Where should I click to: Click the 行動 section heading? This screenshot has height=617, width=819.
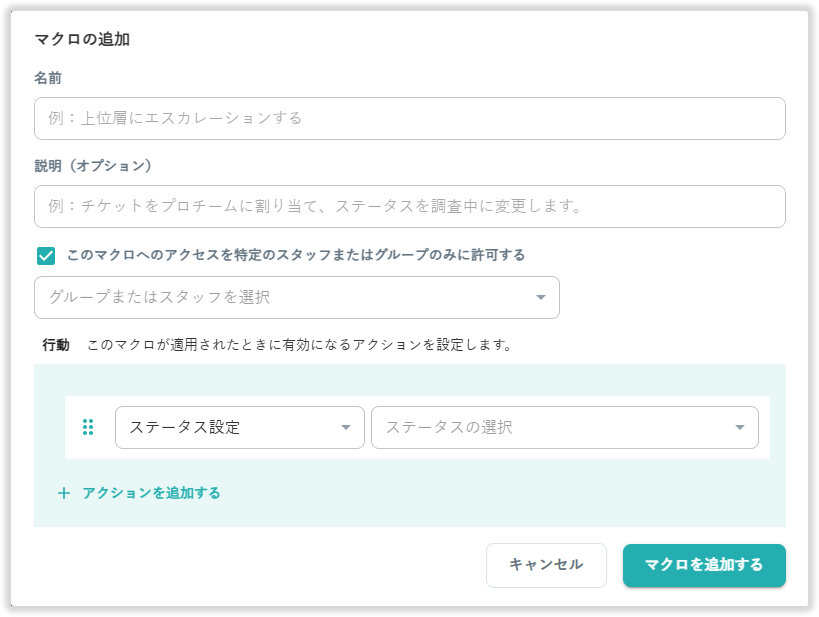tap(56, 345)
